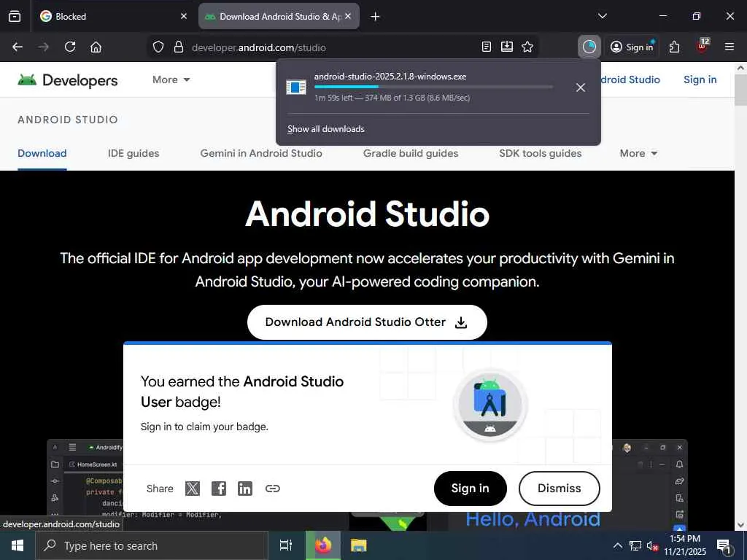Screen dimensions: 747x560
Task: Expand the More dropdown beside Developers
Action: click(x=171, y=79)
